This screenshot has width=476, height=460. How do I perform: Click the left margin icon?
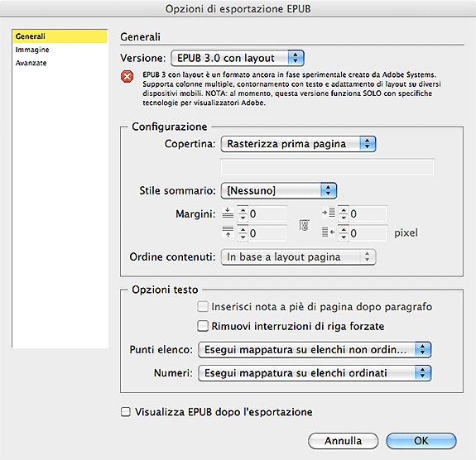(328, 213)
